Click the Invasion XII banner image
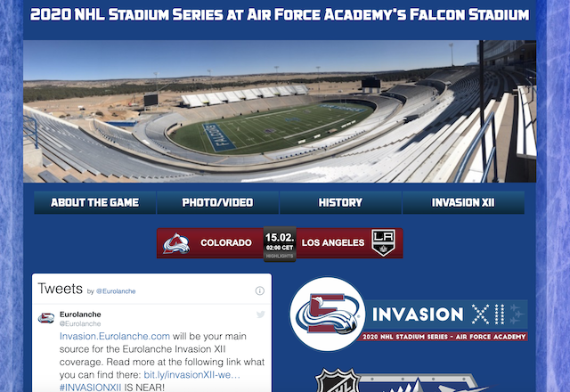Screen dimensions: 570x392 [x=409, y=314]
